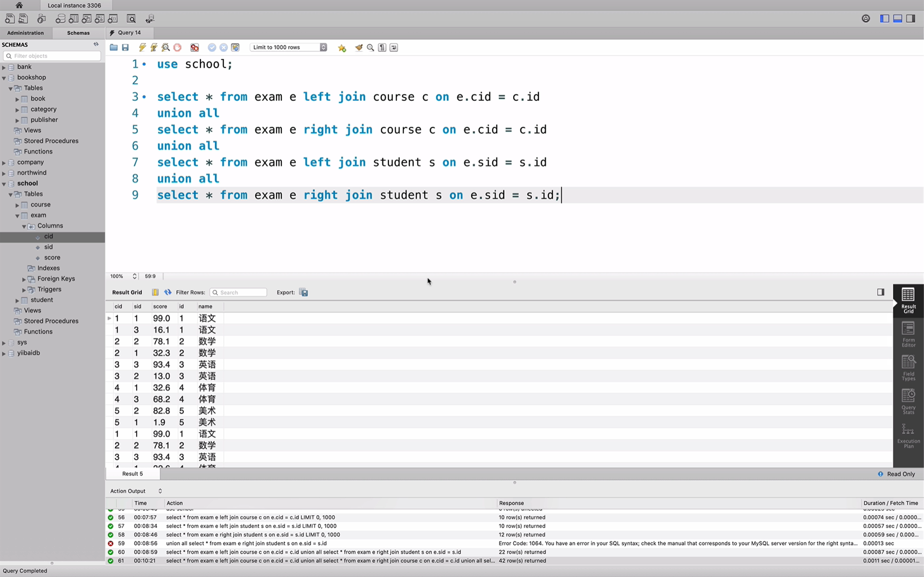Screen dimensions: 924x577
Task: Collapse the school schema
Action: click(x=4, y=184)
